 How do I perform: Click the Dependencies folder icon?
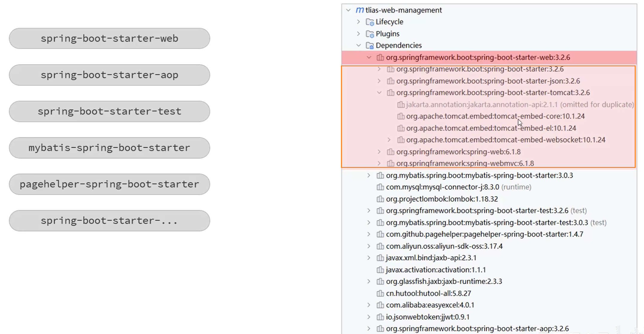click(x=370, y=46)
